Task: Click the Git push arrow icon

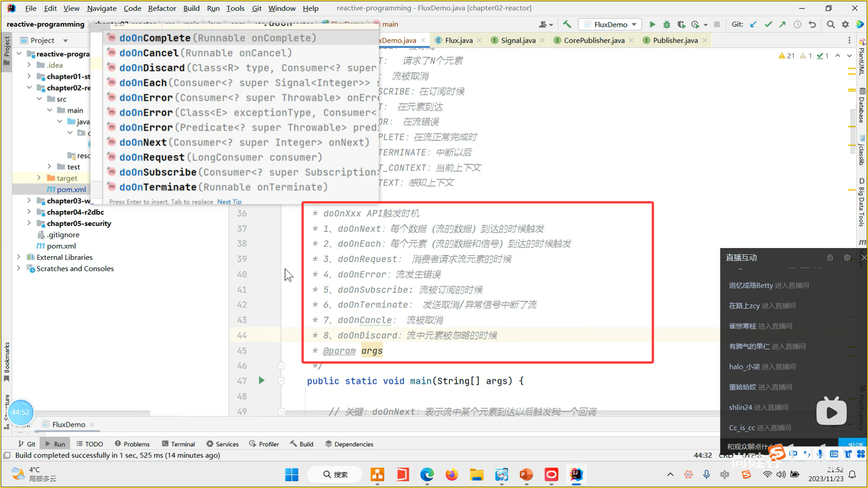Action: point(783,24)
